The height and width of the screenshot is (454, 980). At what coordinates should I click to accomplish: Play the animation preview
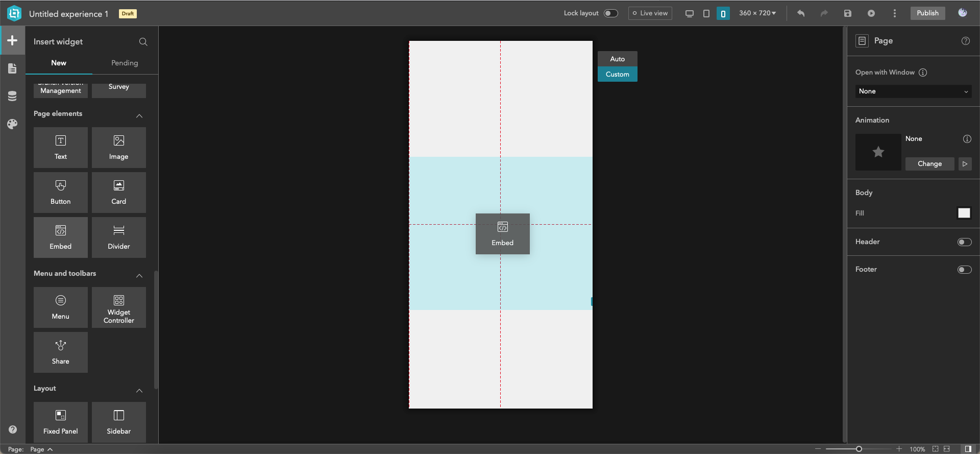click(x=965, y=164)
